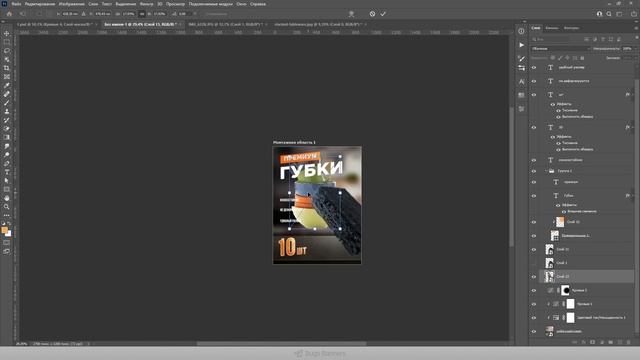This screenshot has width=640, height=360.
Task: Open the 'Редактирование' menu
Action: (x=40, y=4)
